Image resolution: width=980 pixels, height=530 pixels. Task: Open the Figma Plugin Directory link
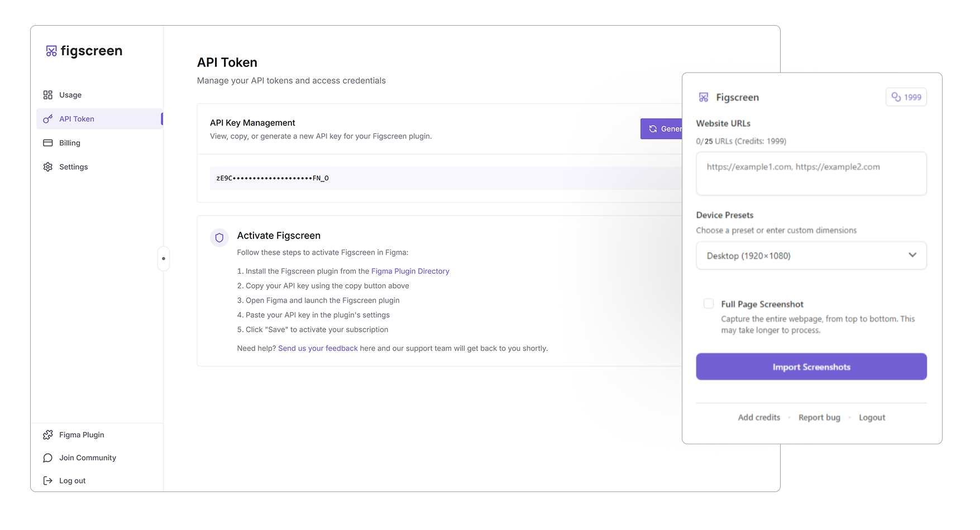click(x=410, y=271)
